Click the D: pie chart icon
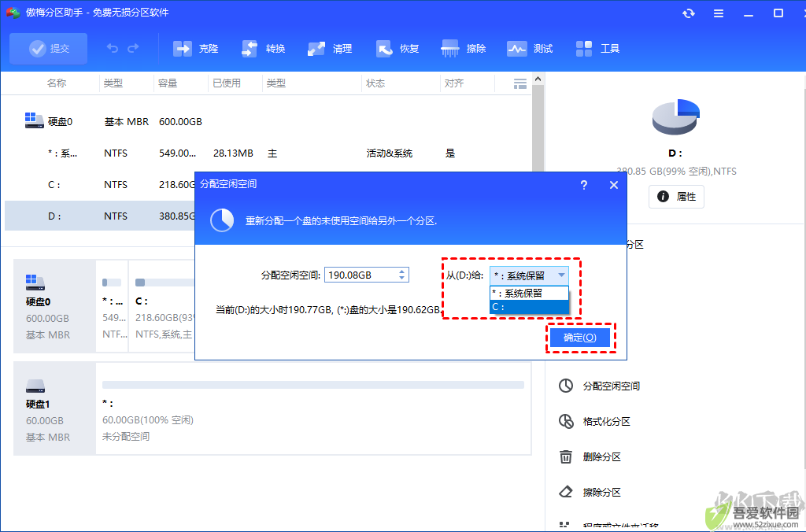The width and height of the screenshot is (806, 532). click(676, 117)
